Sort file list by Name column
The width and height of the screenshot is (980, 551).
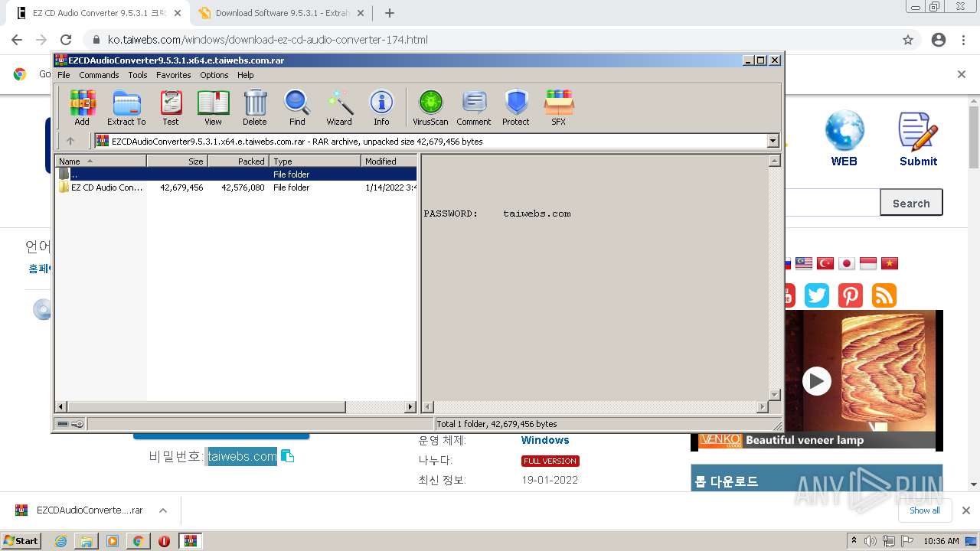(x=100, y=161)
